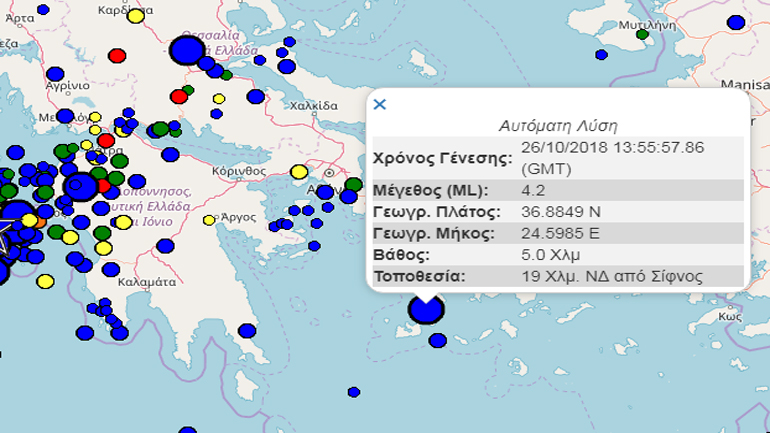Click the Άργος city label
The height and width of the screenshot is (433, 770).
point(239,217)
